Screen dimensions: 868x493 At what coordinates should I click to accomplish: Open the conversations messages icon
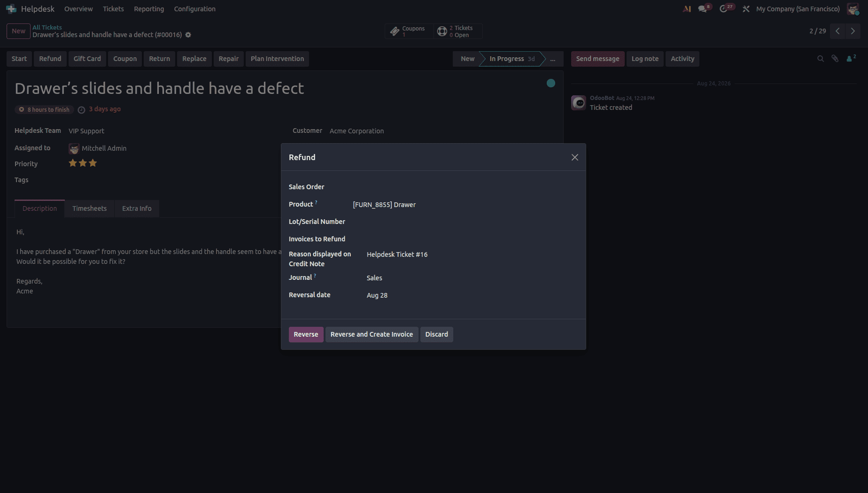(x=703, y=9)
